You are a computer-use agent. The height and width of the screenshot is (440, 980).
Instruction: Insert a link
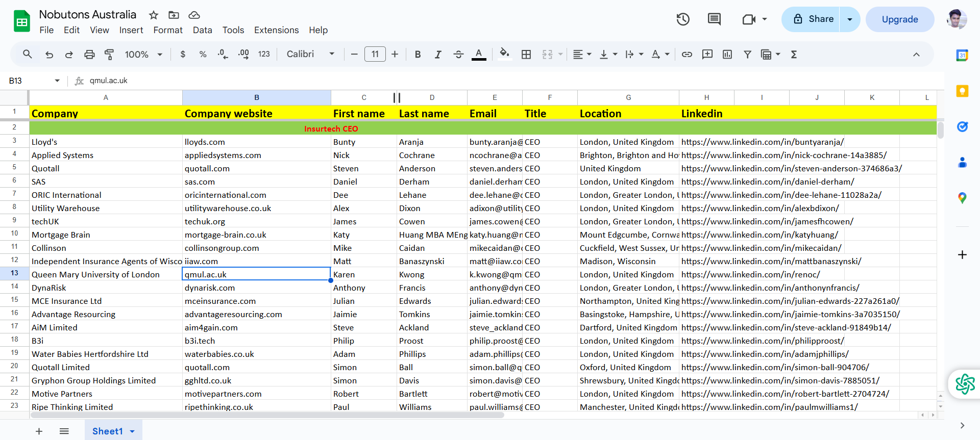pyautogui.click(x=687, y=55)
